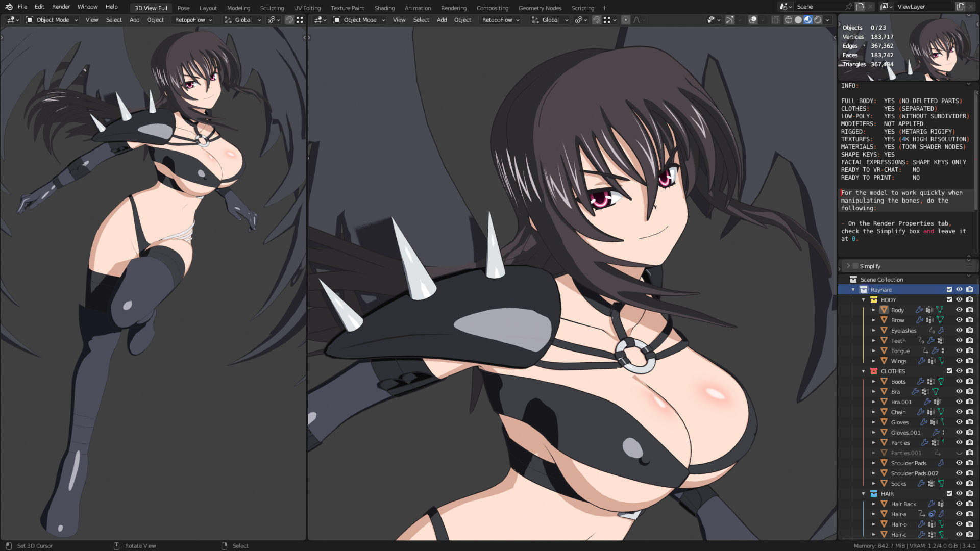The height and width of the screenshot is (551, 980).
Task: Hide the Boots object with its eye icon
Action: coord(959,381)
